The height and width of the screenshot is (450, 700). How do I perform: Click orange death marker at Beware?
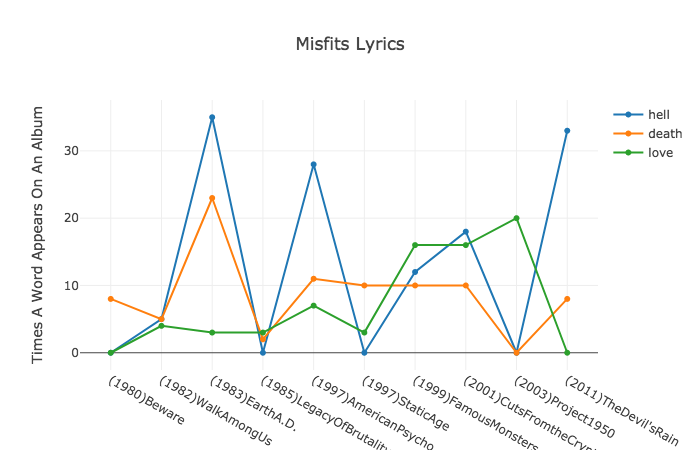pos(111,299)
